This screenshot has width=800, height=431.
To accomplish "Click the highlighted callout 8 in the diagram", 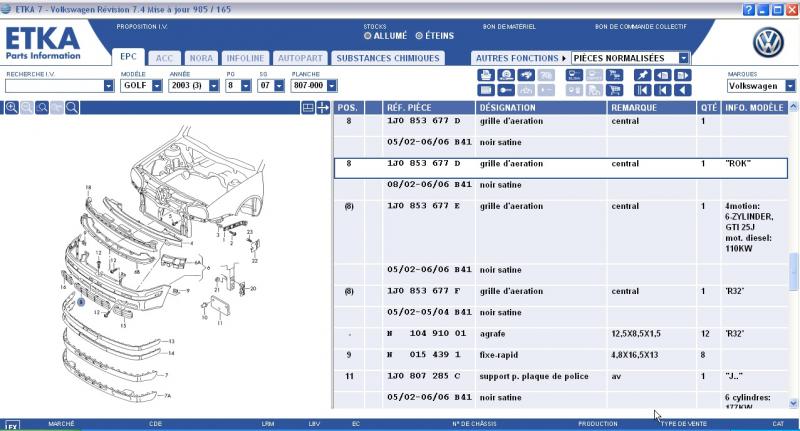I will coord(81,302).
